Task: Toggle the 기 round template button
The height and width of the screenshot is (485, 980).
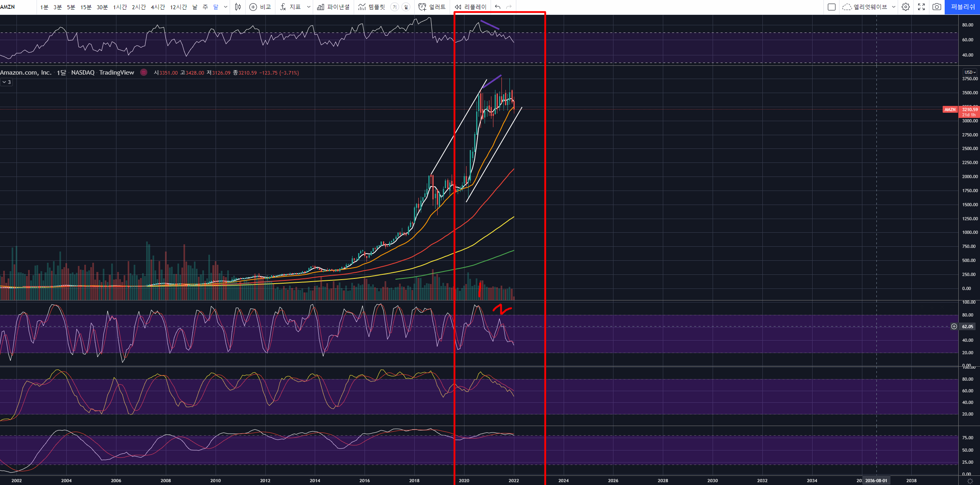Action: tap(395, 7)
